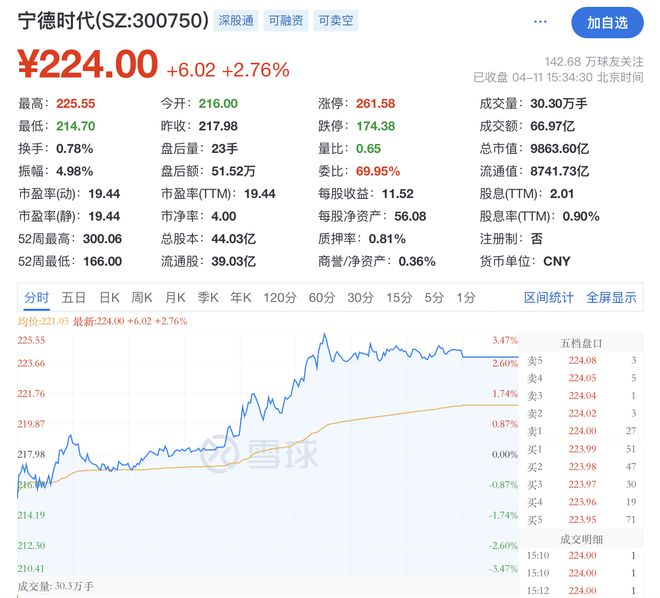Click the 卖1 order row at 224.00
This screenshot has height=598, width=660.
581,431
